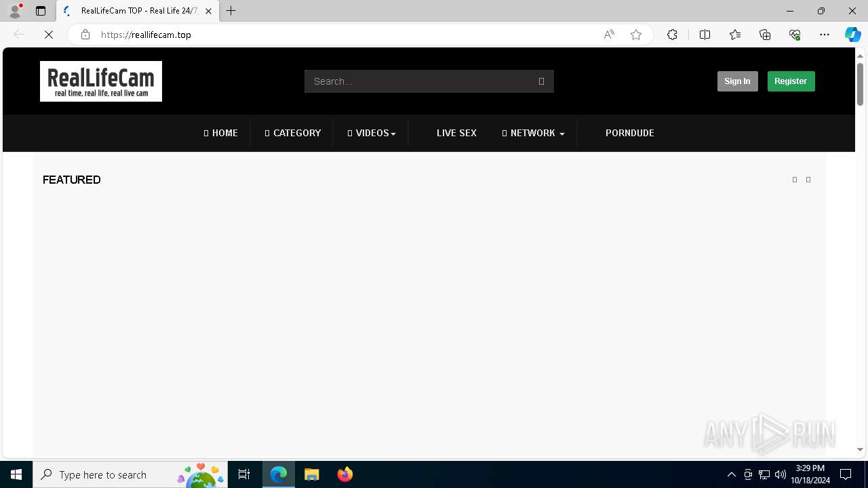This screenshot has width=868, height=488.
Task: Submit search with the magnifier icon
Action: tap(541, 81)
